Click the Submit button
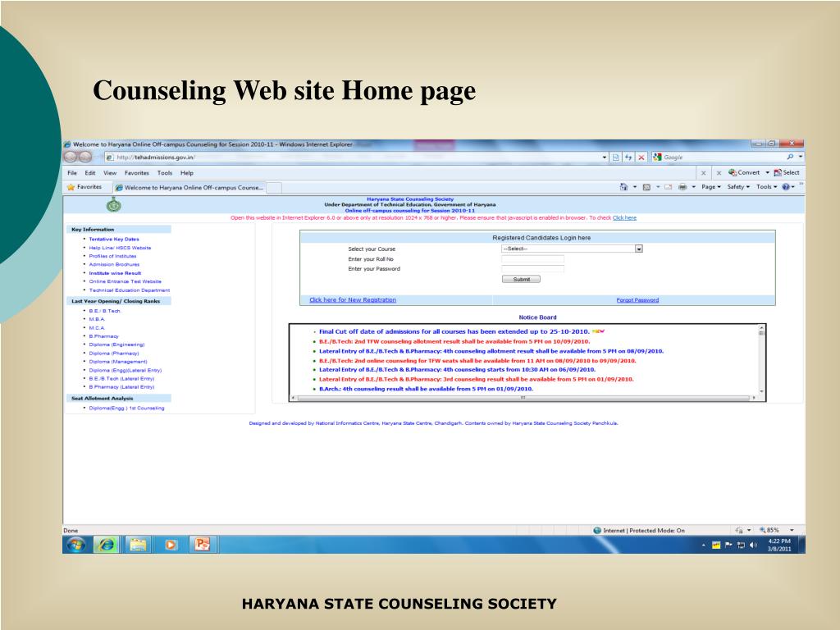 pos(521,279)
